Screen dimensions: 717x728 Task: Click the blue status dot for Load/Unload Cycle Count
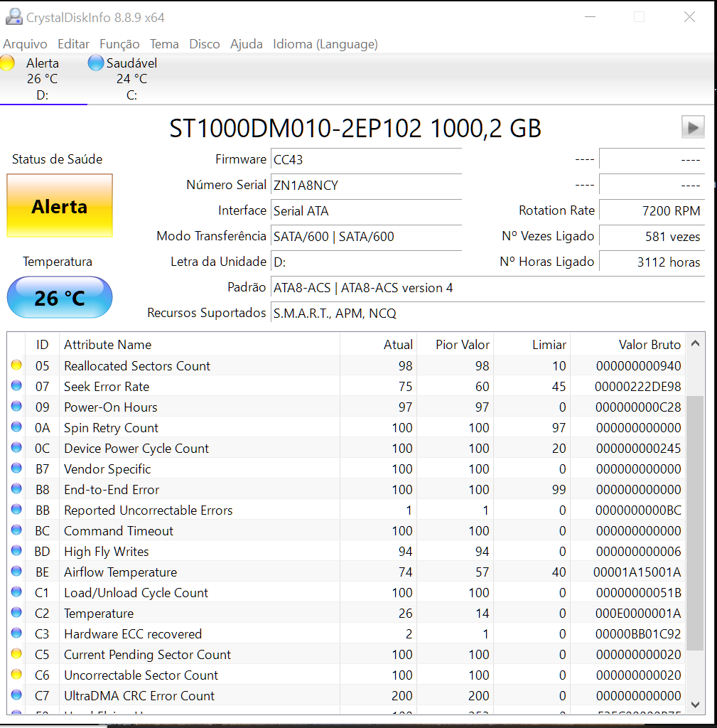point(16,591)
